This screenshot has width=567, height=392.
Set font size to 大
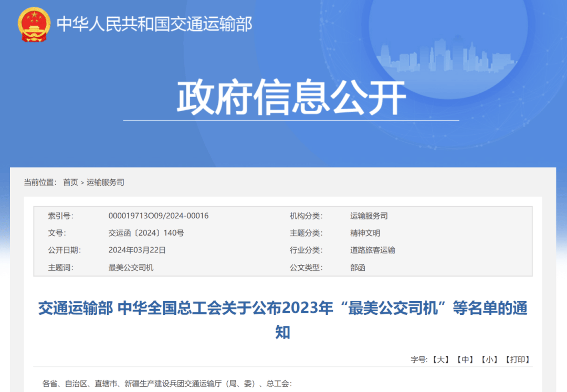pos(440,359)
